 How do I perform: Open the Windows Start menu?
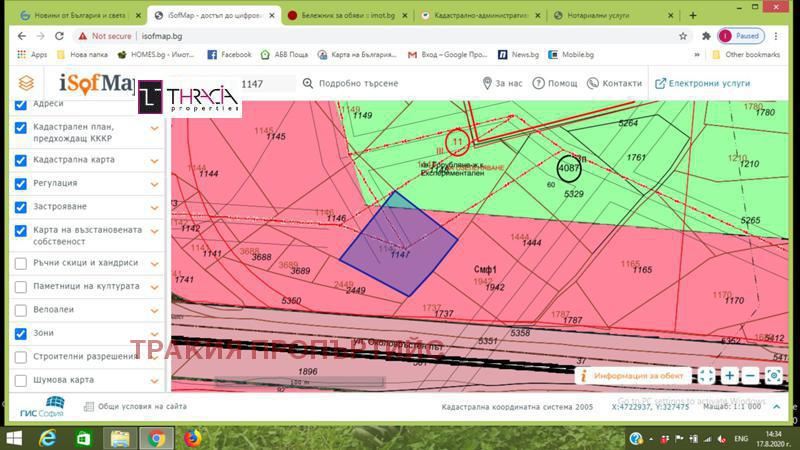(14, 439)
